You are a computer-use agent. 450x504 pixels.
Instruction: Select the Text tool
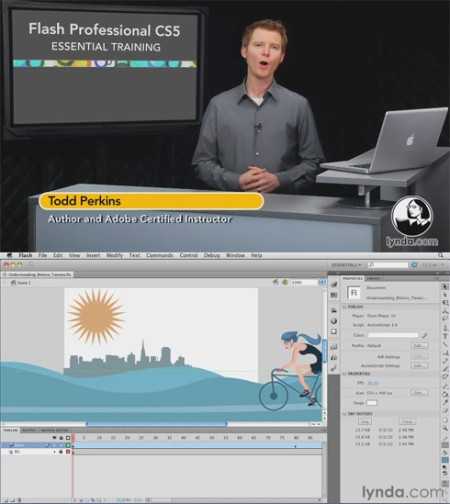445,336
